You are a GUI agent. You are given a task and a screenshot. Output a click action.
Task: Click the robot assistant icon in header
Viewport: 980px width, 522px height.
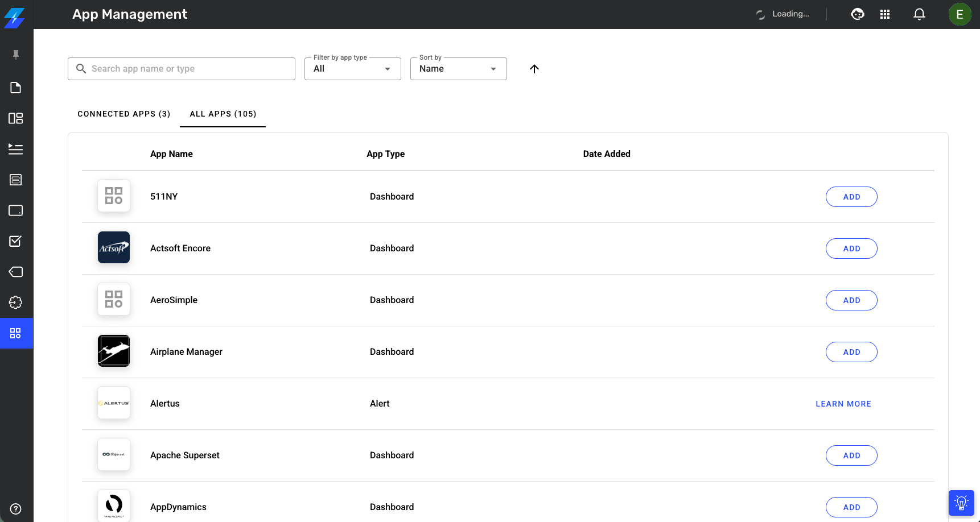pos(858,14)
